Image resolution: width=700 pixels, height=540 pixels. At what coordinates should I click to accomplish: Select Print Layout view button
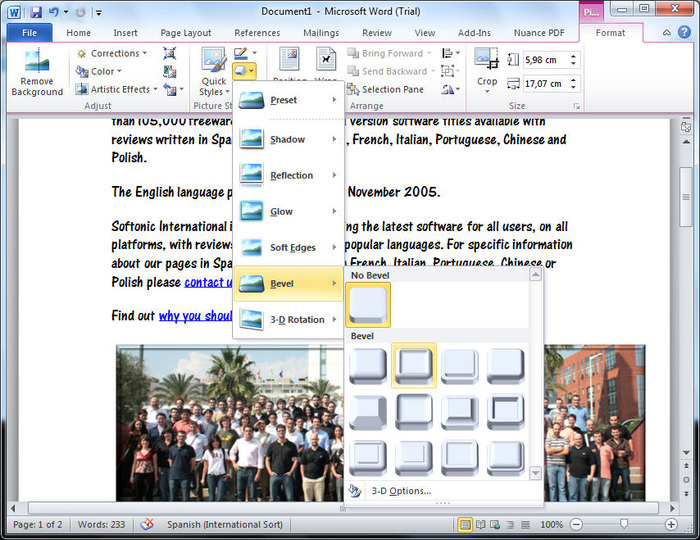coord(465,524)
